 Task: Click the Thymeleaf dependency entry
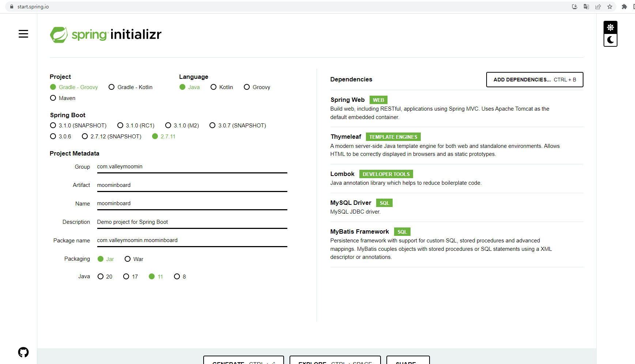457,145
